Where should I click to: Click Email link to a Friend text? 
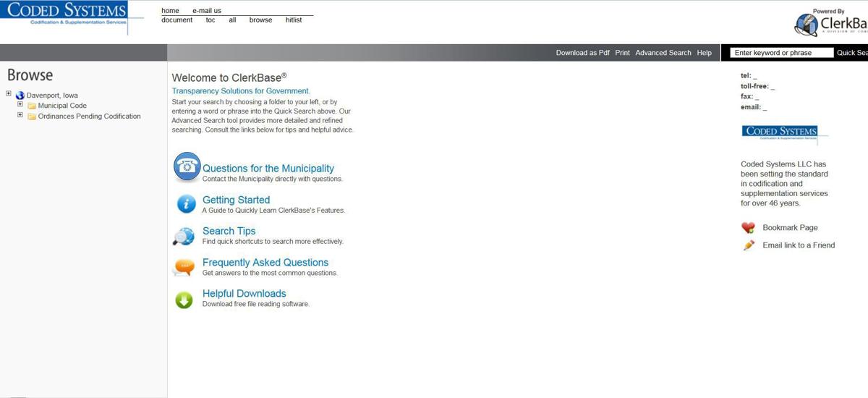click(x=799, y=245)
